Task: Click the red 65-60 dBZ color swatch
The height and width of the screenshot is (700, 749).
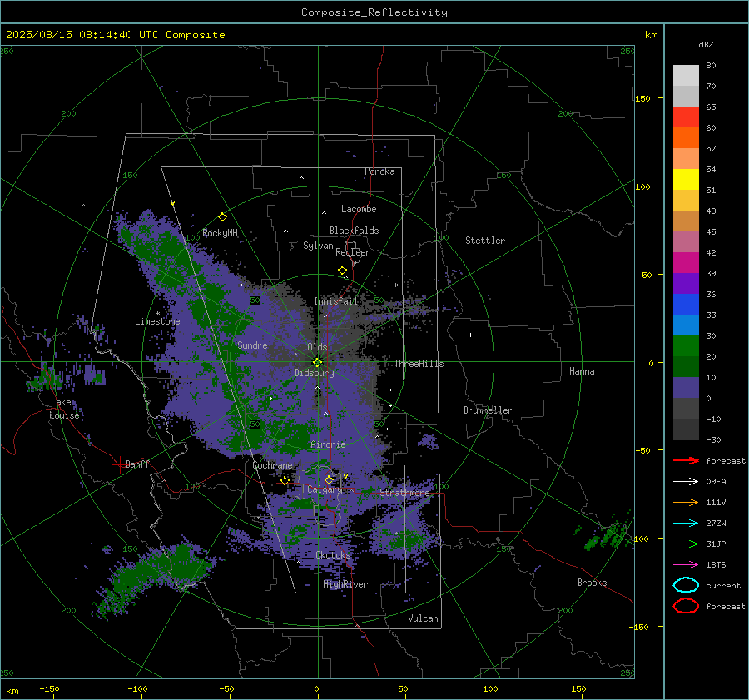Action: pyautogui.click(x=686, y=117)
